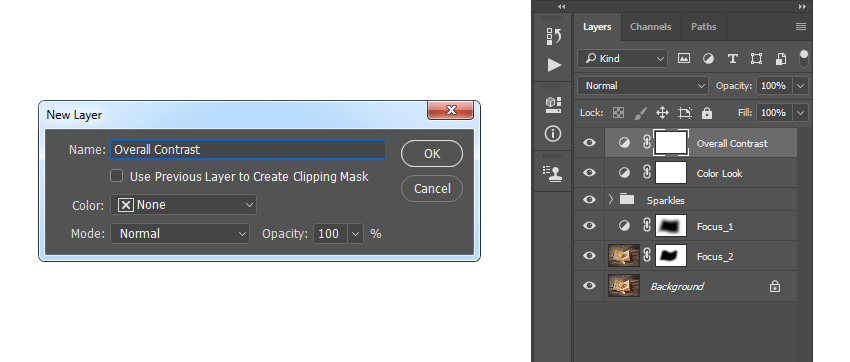Open the Mode Normal dropdown in dialog

tap(180, 234)
